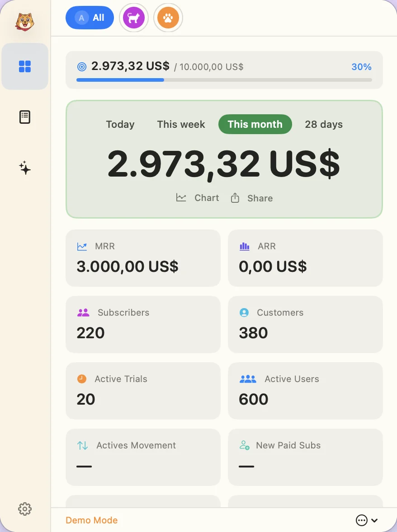Click the blue Active Users group icon
This screenshot has height=532, width=397.
[x=248, y=379]
